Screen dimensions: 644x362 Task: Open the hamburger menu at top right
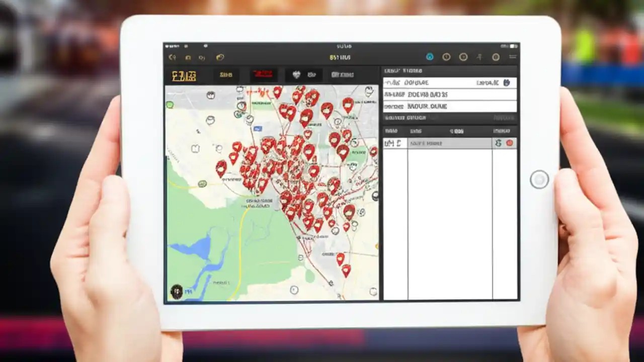click(513, 57)
